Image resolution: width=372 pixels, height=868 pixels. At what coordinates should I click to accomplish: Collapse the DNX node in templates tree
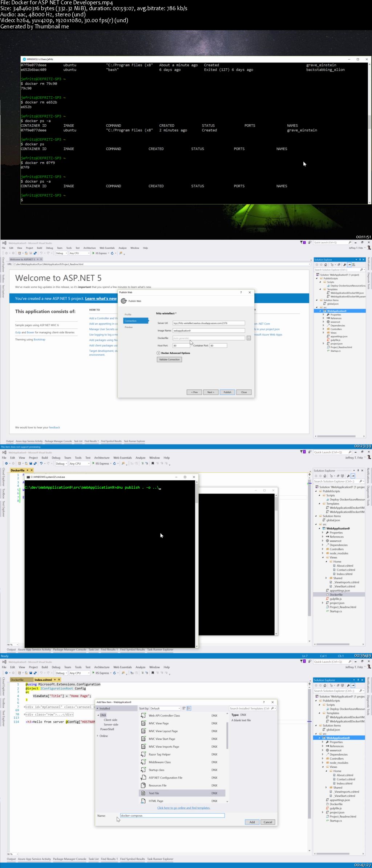98,715
